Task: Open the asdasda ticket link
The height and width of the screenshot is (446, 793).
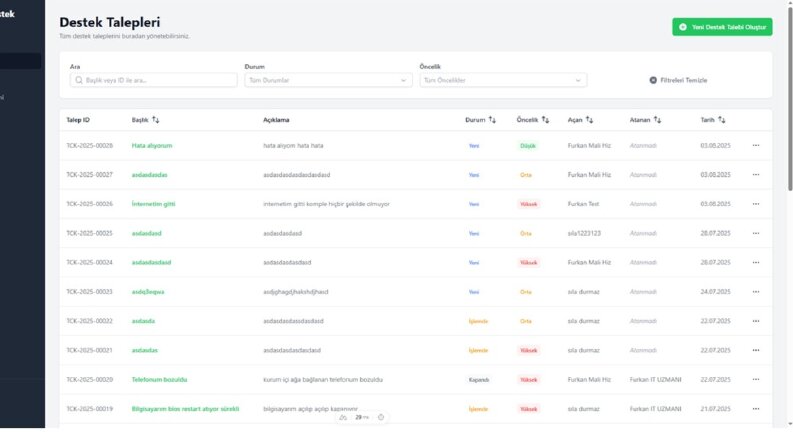Action: pos(143,321)
